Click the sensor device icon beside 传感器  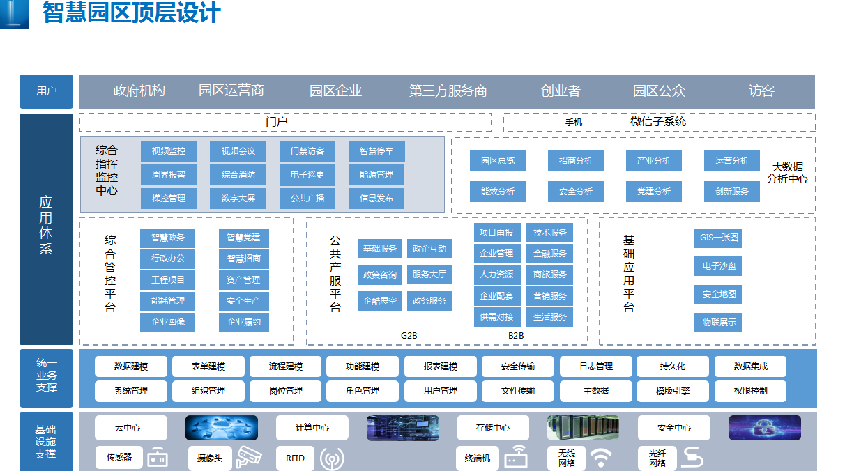pyautogui.click(x=158, y=457)
